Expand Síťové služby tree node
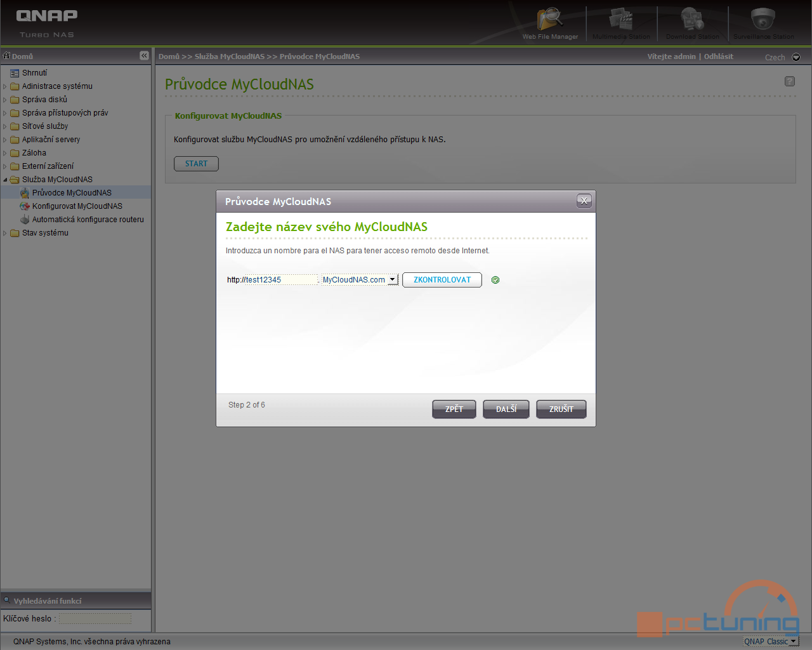The image size is (812, 650). pyautogui.click(x=5, y=126)
